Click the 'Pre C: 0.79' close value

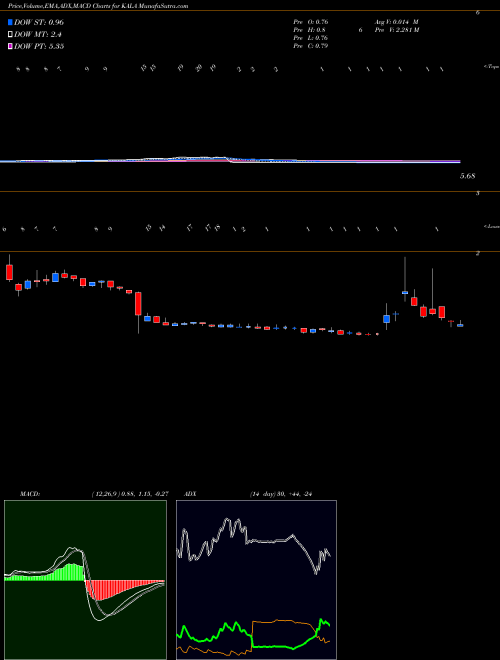(x=311, y=46)
